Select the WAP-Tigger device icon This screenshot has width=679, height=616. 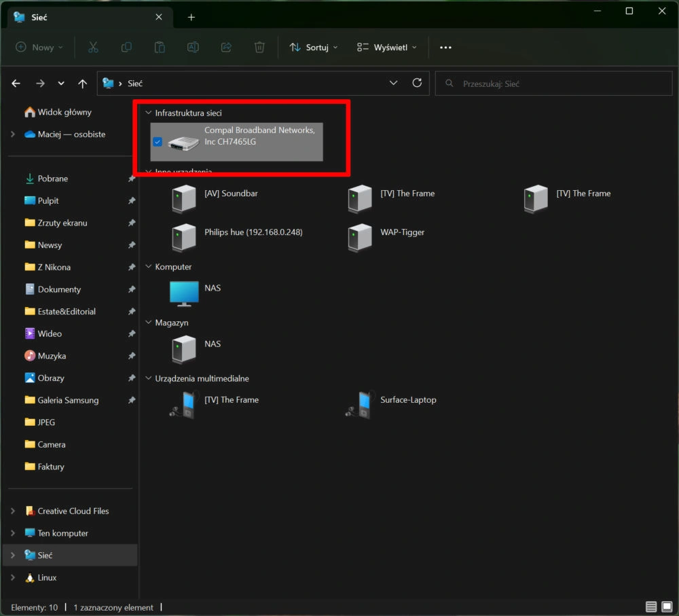tap(360, 238)
